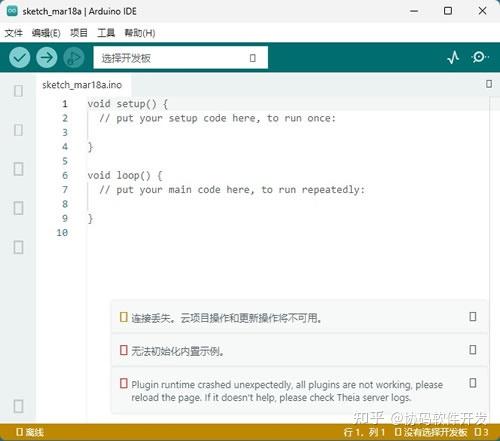Screen dimensions: 500x441
Task: Click the Verify checkmark button
Action: point(20,58)
